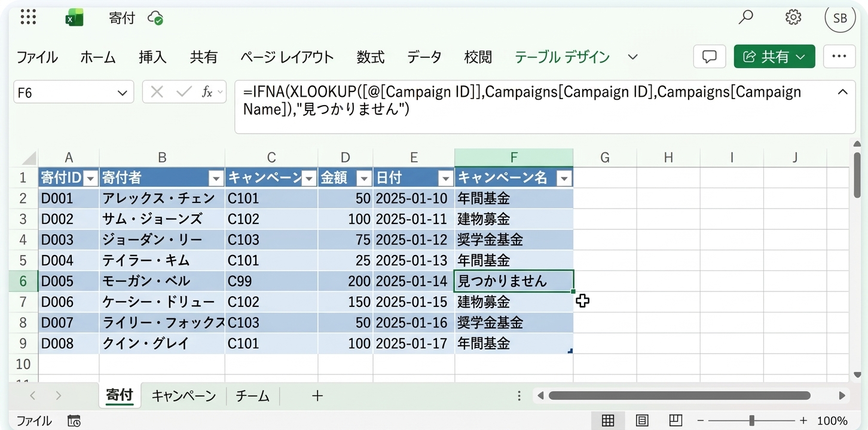
Task: Open the Name Box dropdown
Action: coord(122,93)
